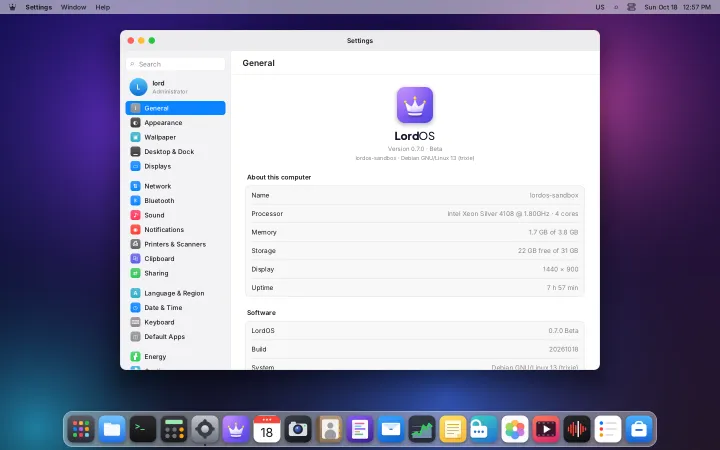Select Clipboard in the sidebar
This screenshot has height=450, width=720.
click(x=175, y=259)
